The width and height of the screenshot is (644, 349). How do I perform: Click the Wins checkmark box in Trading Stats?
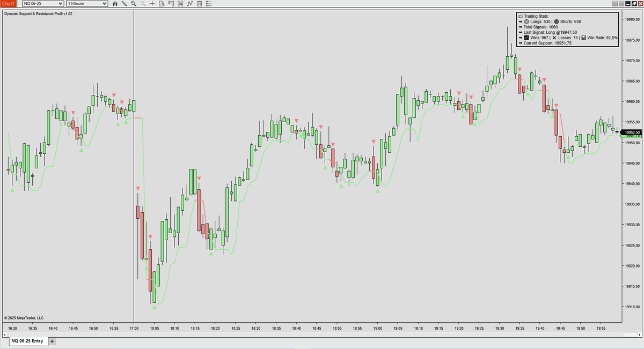pos(526,38)
